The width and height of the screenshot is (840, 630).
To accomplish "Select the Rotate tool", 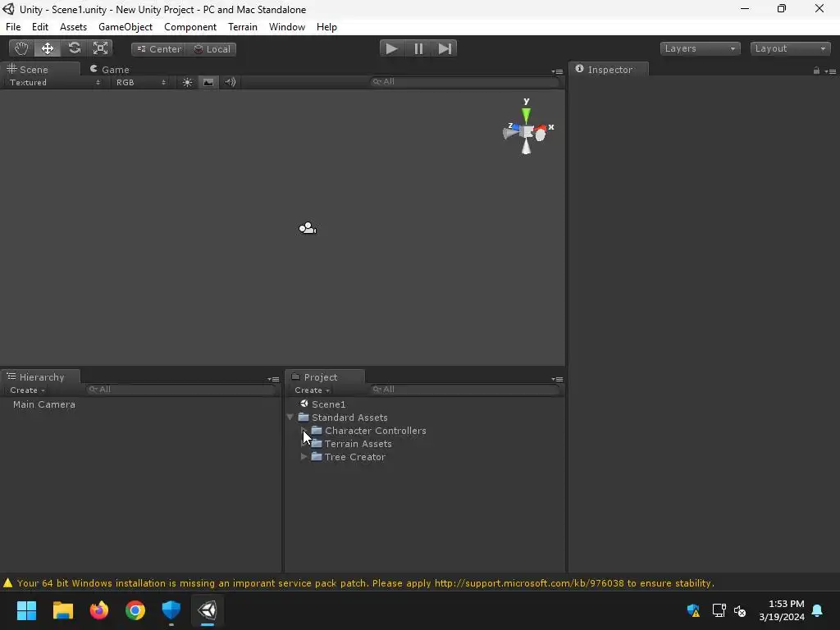I will coord(74,48).
